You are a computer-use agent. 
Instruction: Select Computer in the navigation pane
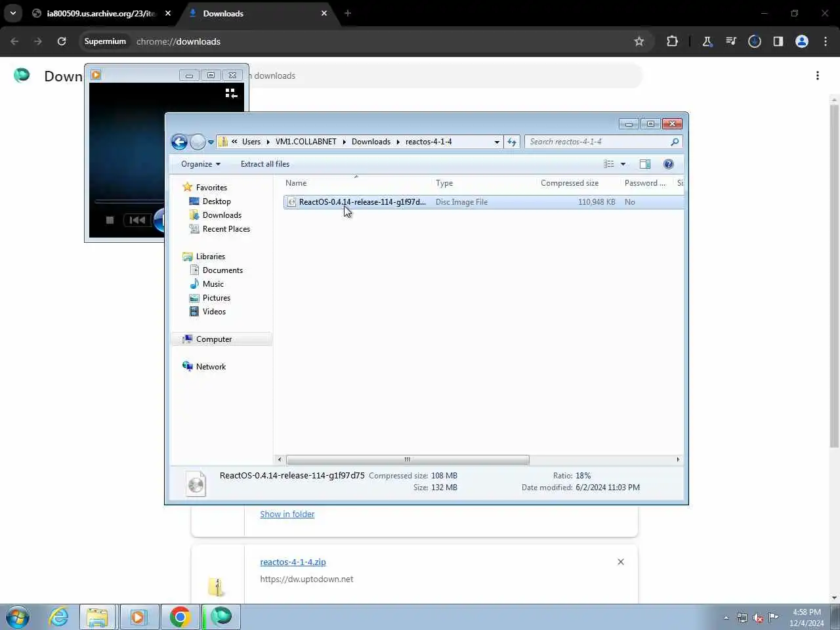[x=214, y=339]
